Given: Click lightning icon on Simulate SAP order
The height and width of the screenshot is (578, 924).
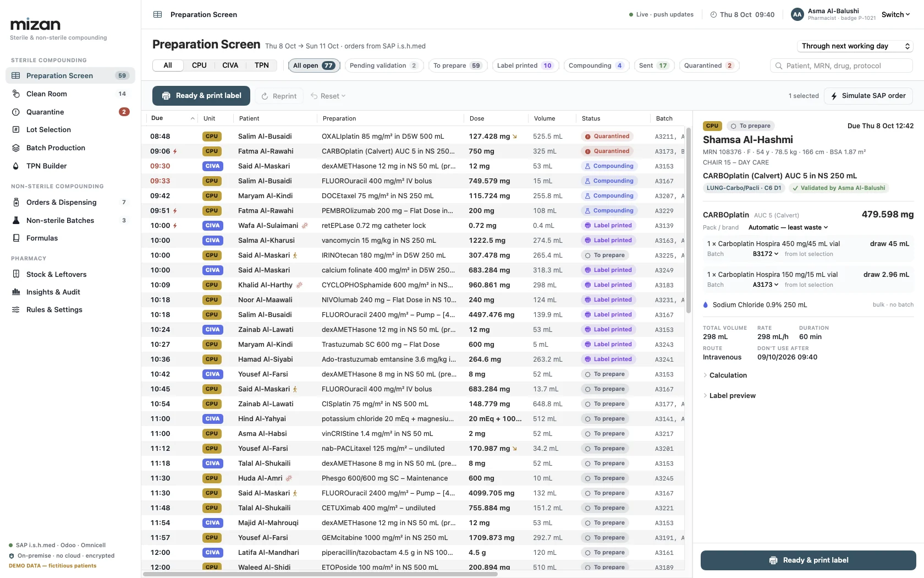Looking at the screenshot, I should pyautogui.click(x=834, y=96).
